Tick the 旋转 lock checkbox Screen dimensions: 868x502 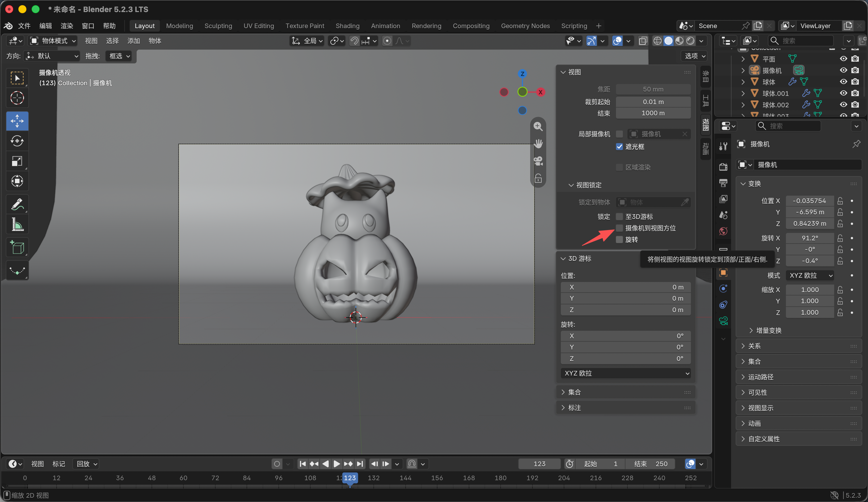point(619,239)
